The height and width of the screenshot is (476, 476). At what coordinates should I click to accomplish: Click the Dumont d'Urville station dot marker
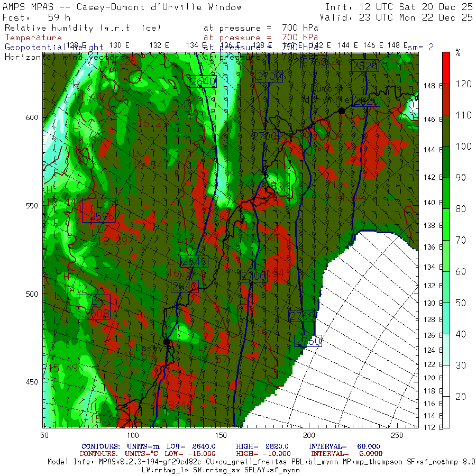(342, 111)
